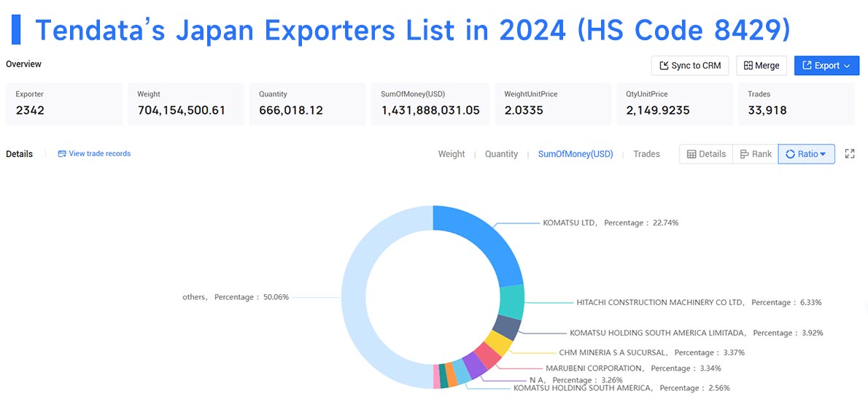Viewport: 868px width, 405px height.
Task: Click SumOfMoney value 1,431,888,031.05
Action: point(430,110)
